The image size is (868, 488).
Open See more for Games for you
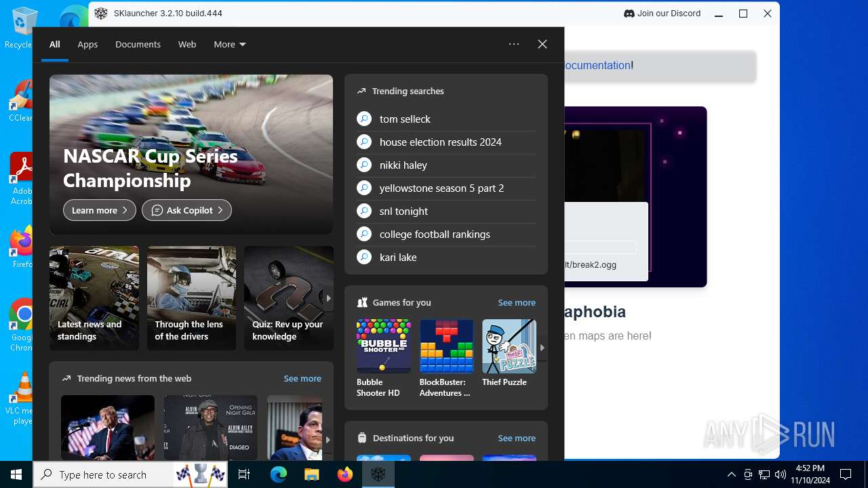click(x=517, y=302)
